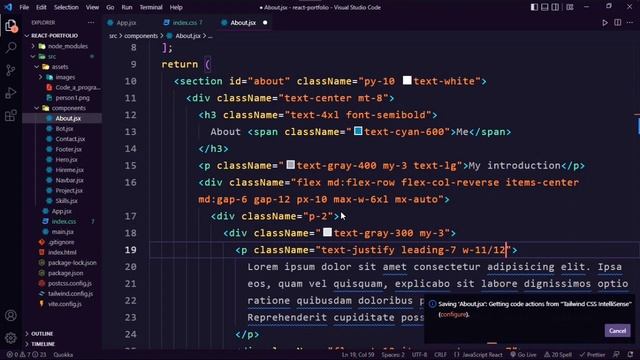Click the UTF-8 encoding indicator
640x360 pixels.
[x=419, y=354]
